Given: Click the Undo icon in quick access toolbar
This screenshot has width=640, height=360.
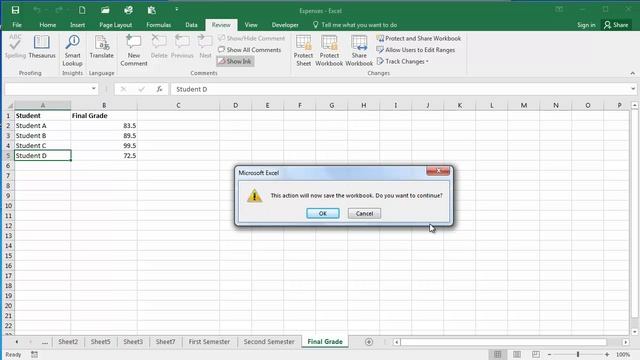Looking at the screenshot, I should click(x=37, y=10).
